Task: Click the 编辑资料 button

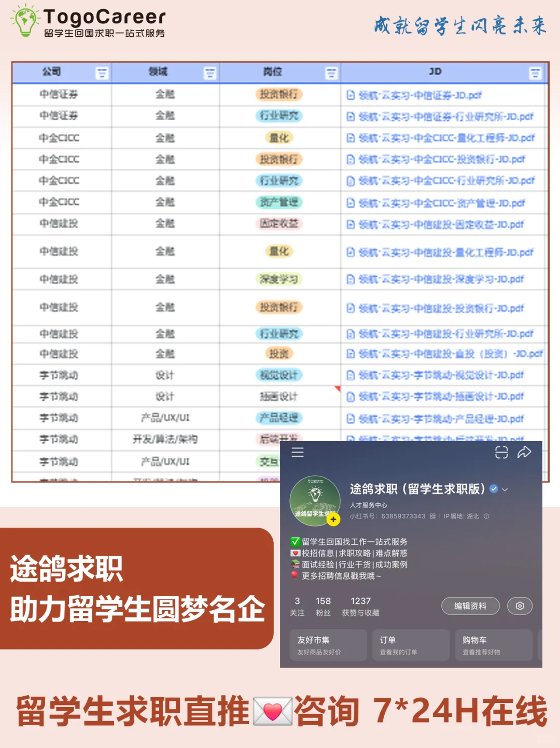Action: [x=470, y=606]
